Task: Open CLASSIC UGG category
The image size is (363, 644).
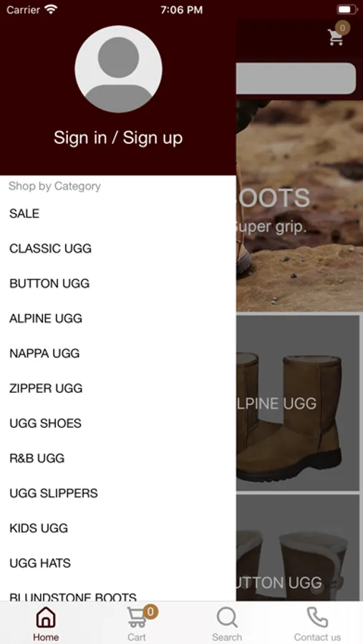Action: 118,248
